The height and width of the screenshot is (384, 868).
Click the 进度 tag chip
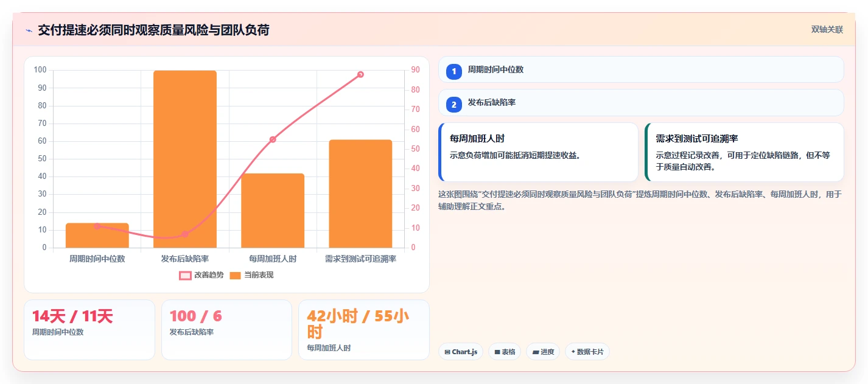point(543,352)
